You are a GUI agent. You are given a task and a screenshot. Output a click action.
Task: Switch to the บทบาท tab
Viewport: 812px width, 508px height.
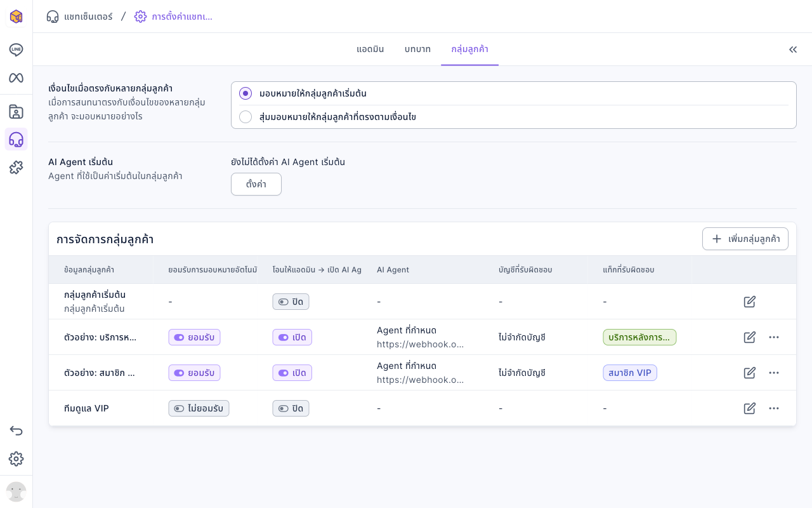[417, 50]
